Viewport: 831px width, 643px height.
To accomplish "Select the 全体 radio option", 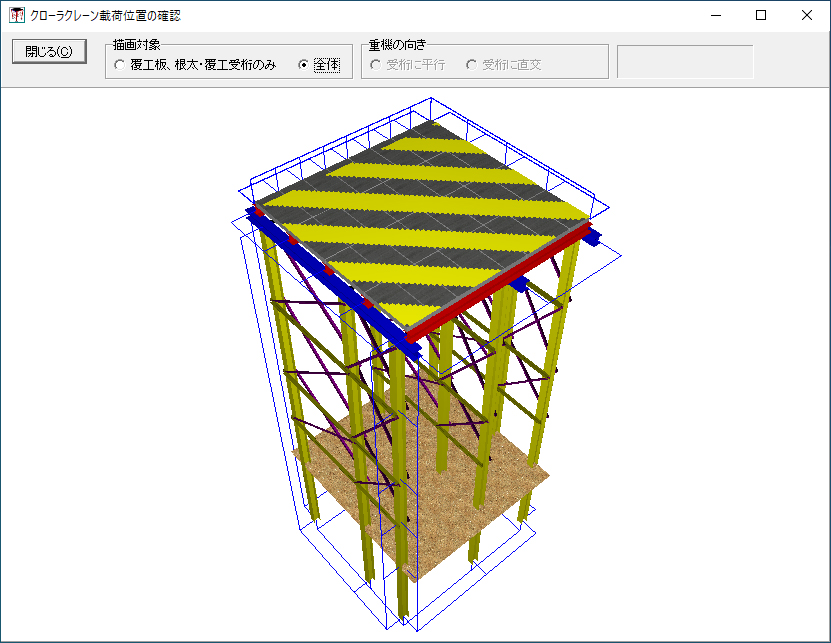I will (319, 65).
